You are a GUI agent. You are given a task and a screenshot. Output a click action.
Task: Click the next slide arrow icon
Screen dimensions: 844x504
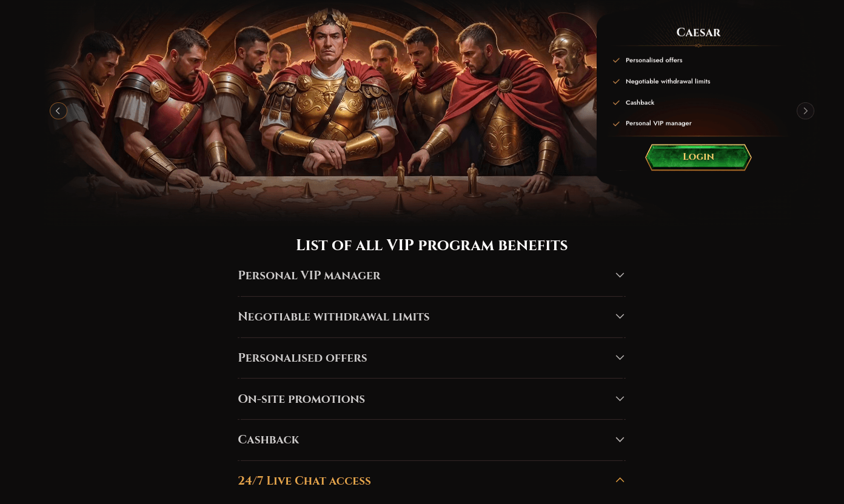805,111
